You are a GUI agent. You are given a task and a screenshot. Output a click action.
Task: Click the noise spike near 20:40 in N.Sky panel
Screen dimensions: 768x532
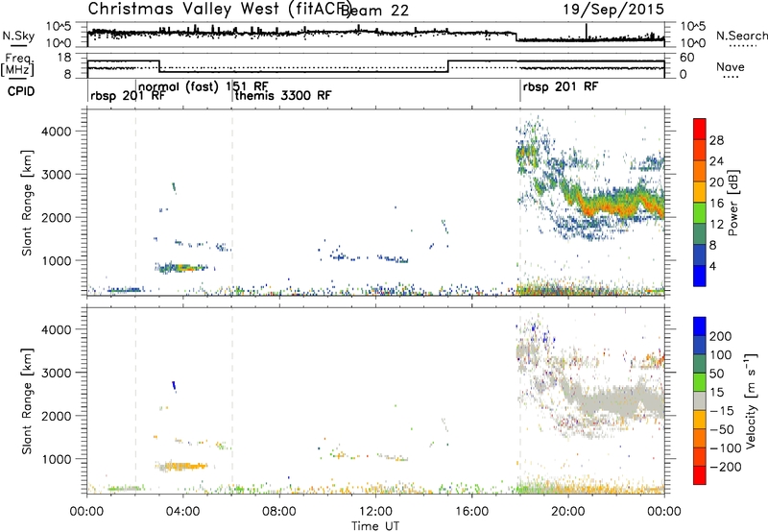click(586, 31)
